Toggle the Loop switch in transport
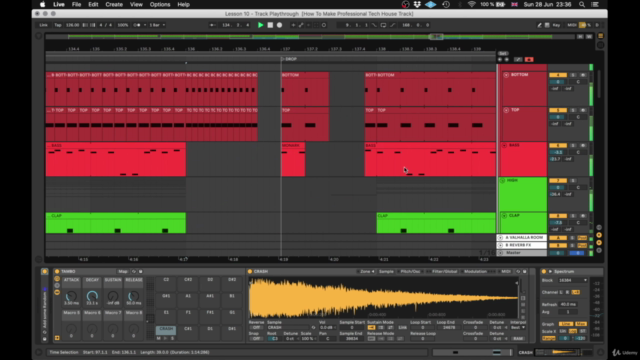This screenshot has width=640, height=360. [383, 25]
